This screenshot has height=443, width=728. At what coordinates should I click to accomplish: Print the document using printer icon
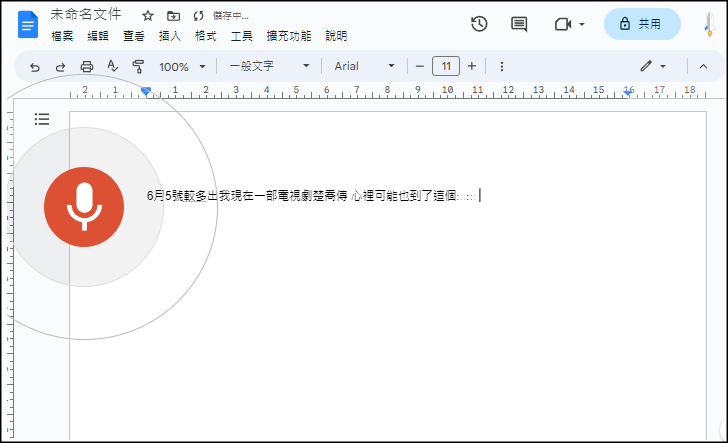pos(86,67)
